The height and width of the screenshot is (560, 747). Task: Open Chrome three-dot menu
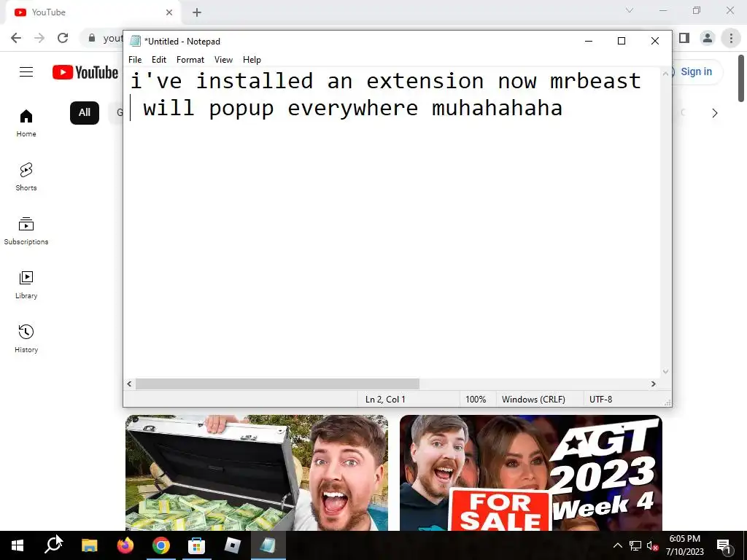(731, 38)
